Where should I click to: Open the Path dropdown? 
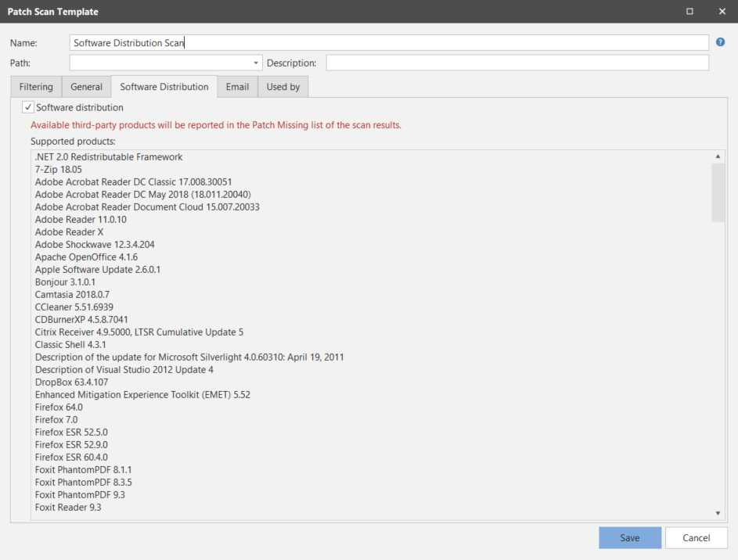256,63
